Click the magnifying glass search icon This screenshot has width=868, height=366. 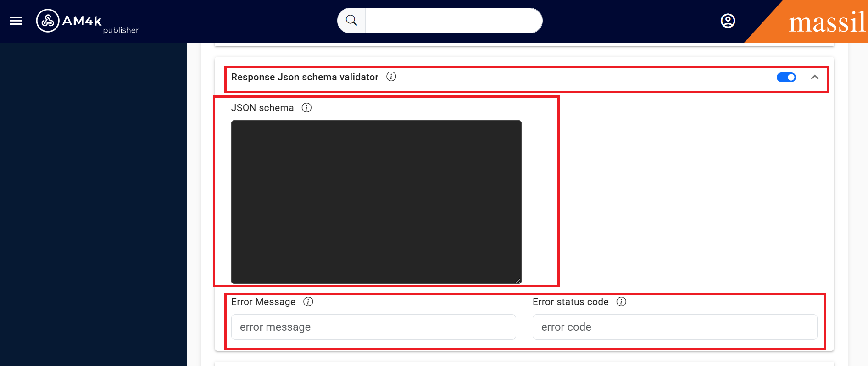(x=351, y=21)
